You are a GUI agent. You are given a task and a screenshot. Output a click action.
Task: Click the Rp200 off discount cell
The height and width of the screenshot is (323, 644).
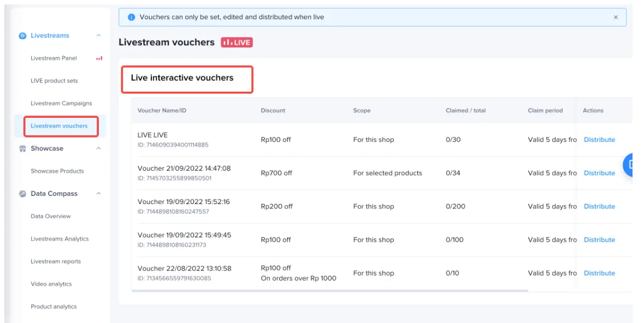277,206
